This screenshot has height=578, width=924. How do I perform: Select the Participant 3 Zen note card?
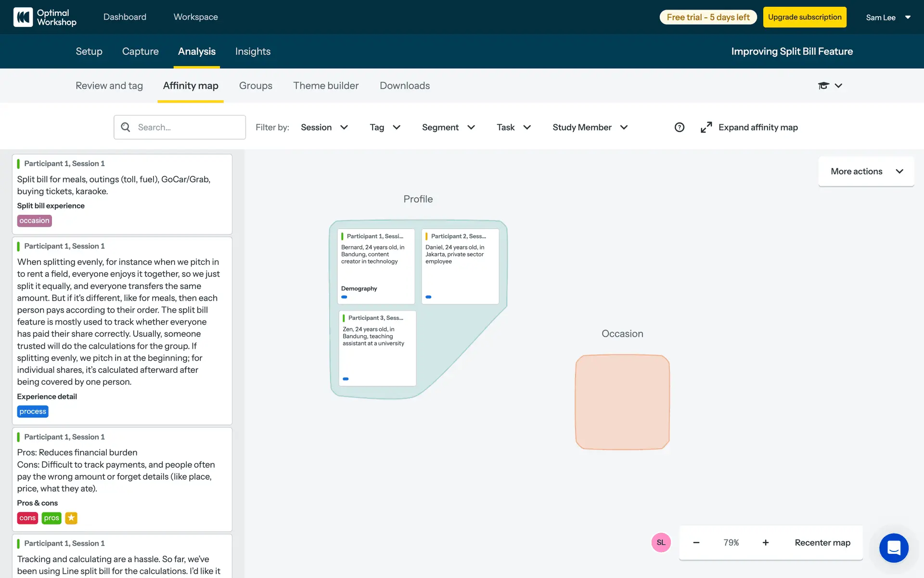point(377,348)
